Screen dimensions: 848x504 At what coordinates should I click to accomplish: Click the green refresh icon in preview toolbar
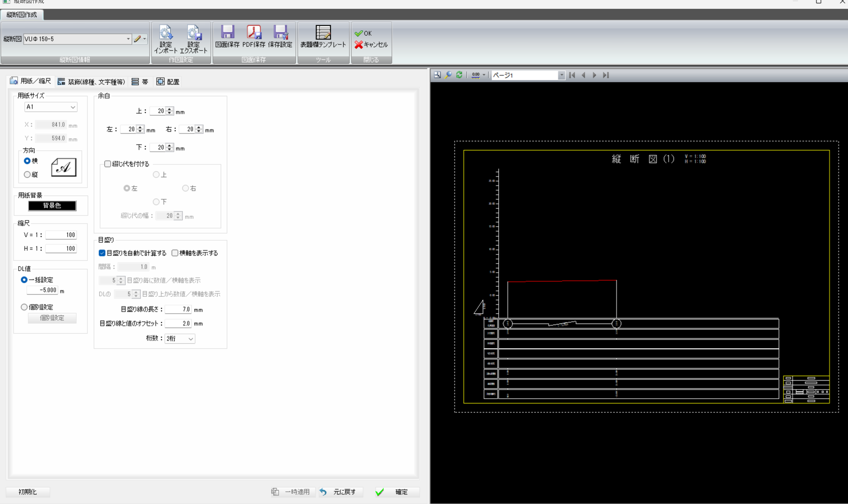click(459, 75)
